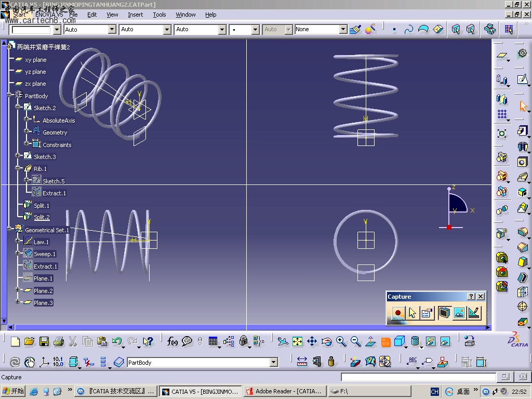Select Sweep.1 in the tree
This screenshot has height=399, width=532.
45,254
